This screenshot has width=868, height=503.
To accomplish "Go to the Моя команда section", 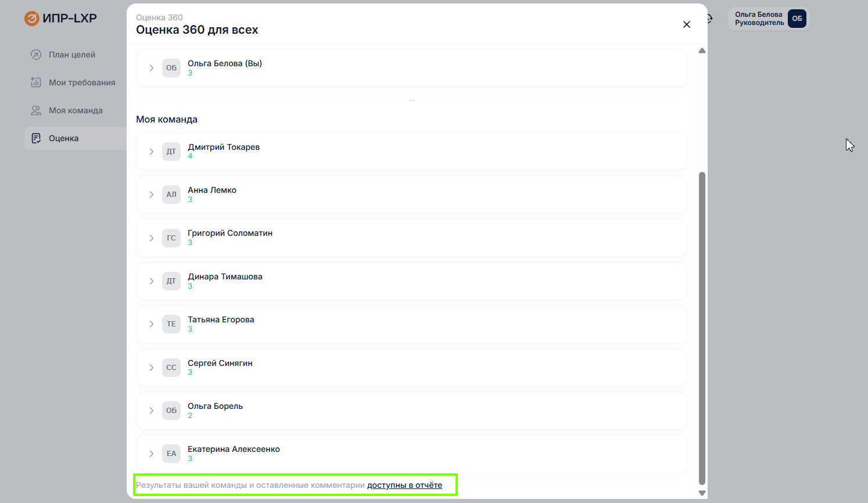I will pyautogui.click(x=76, y=110).
